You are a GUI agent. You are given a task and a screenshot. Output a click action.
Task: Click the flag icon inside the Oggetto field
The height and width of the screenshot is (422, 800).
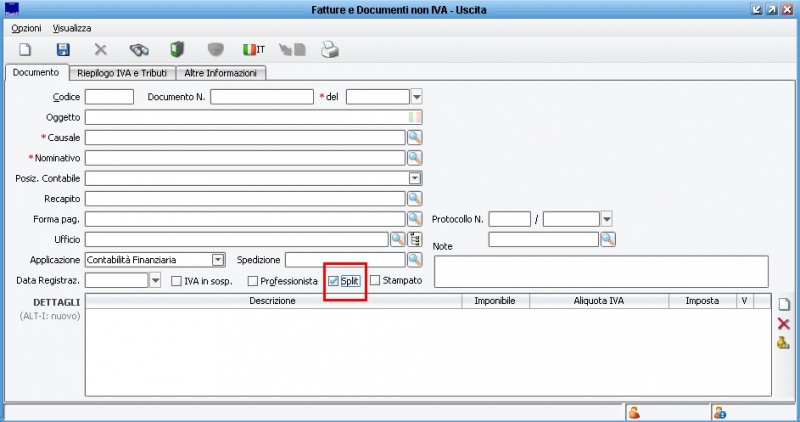click(415, 117)
